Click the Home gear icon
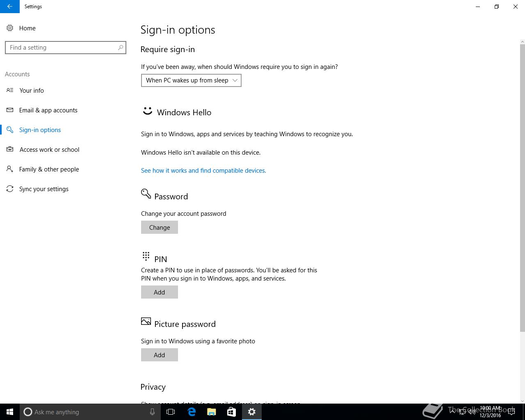This screenshot has width=525, height=420. coord(10,28)
